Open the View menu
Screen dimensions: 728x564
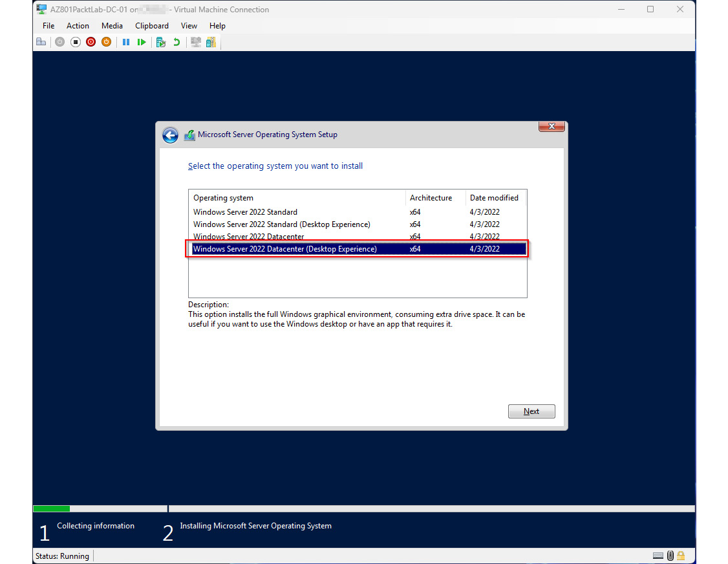pyautogui.click(x=189, y=26)
